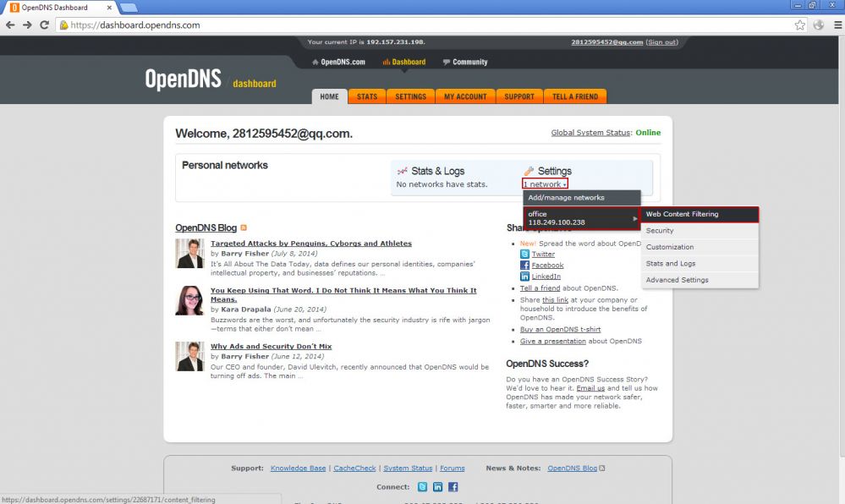Open OpenDNS Blog footer link
The width and height of the screenshot is (845, 504).
click(x=573, y=468)
